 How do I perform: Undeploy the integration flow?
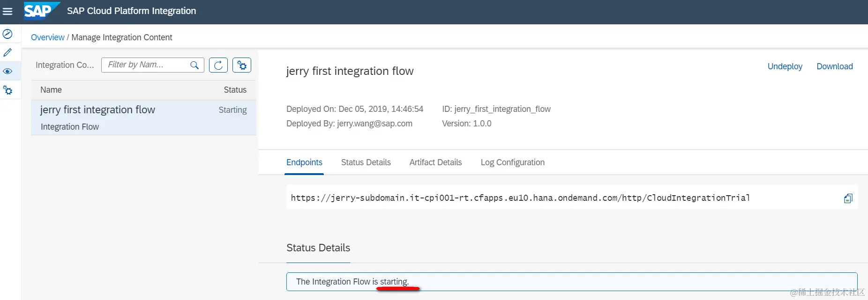[785, 66]
